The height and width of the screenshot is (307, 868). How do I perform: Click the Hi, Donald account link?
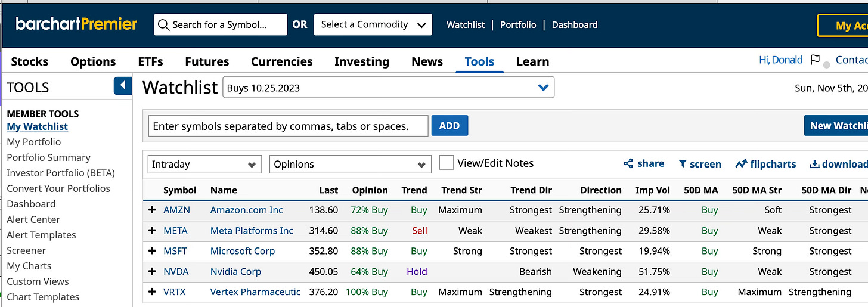pyautogui.click(x=780, y=60)
